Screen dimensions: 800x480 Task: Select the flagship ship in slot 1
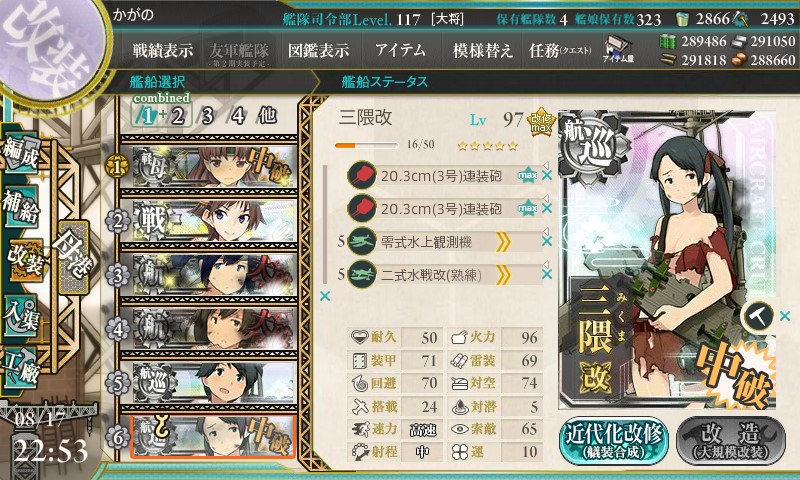[209, 166]
